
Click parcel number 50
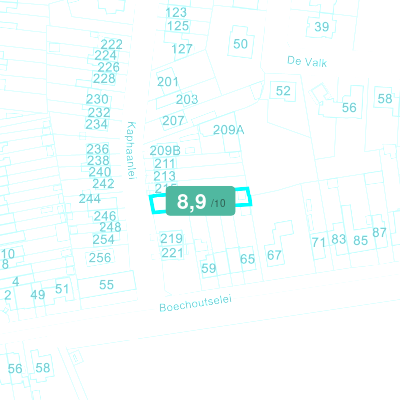pyautogui.click(x=240, y=44)
